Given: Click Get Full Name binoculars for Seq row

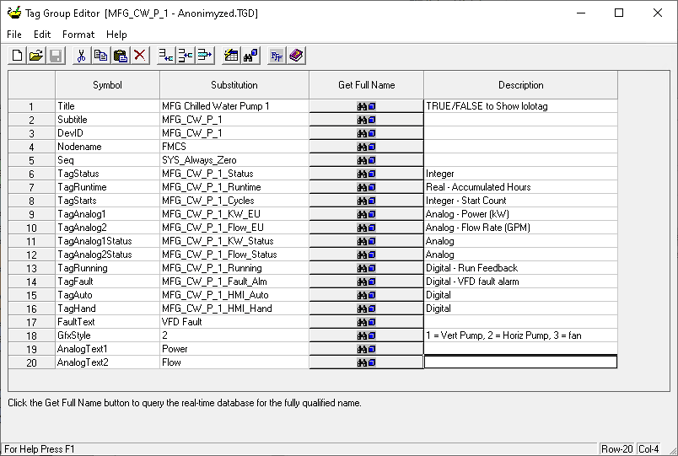Looking at the screenshot, I should [x=366, y=160].
